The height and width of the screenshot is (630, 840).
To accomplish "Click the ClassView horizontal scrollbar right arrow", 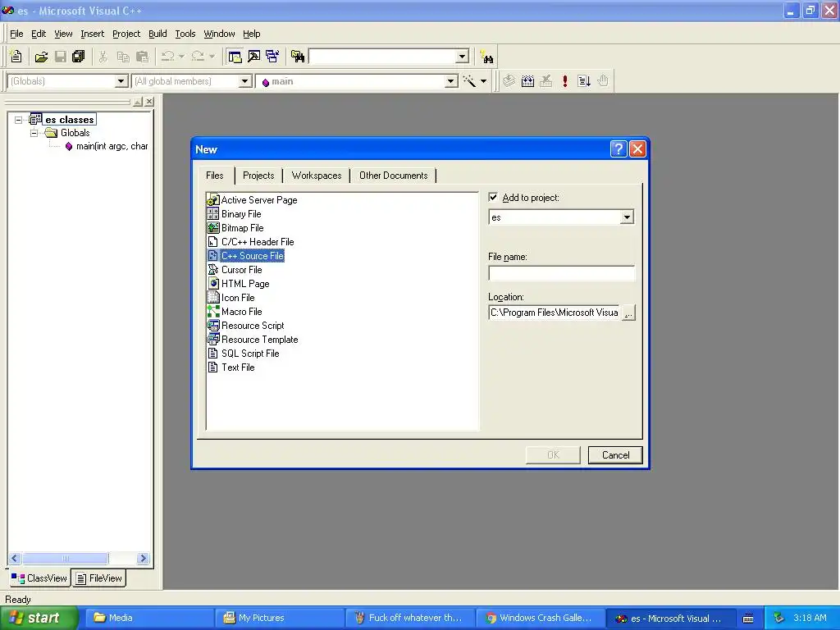I will click(x=143, y=558).
